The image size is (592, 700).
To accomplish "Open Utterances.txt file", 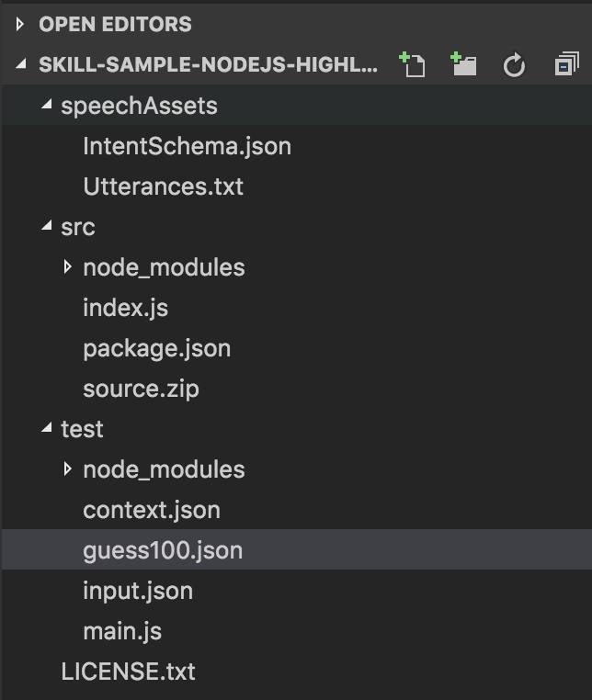I will pyautogui.click(x=163, y=186).
